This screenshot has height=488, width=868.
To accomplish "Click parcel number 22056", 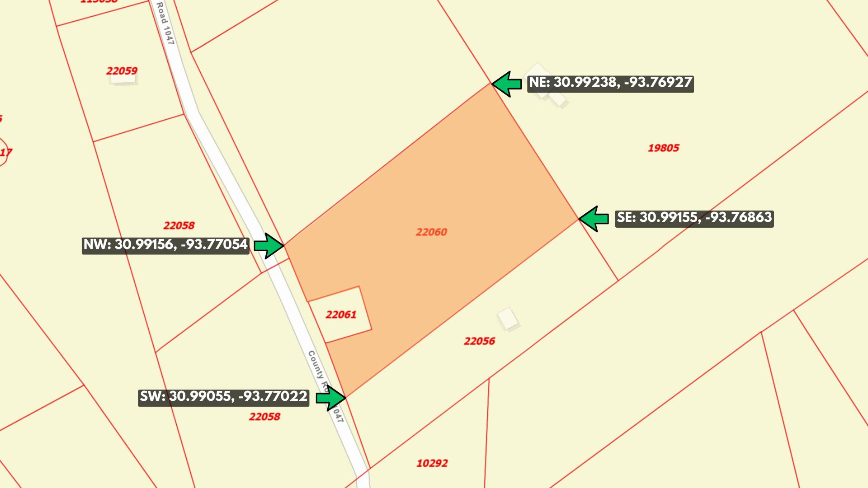I will [x=479, y=341].
